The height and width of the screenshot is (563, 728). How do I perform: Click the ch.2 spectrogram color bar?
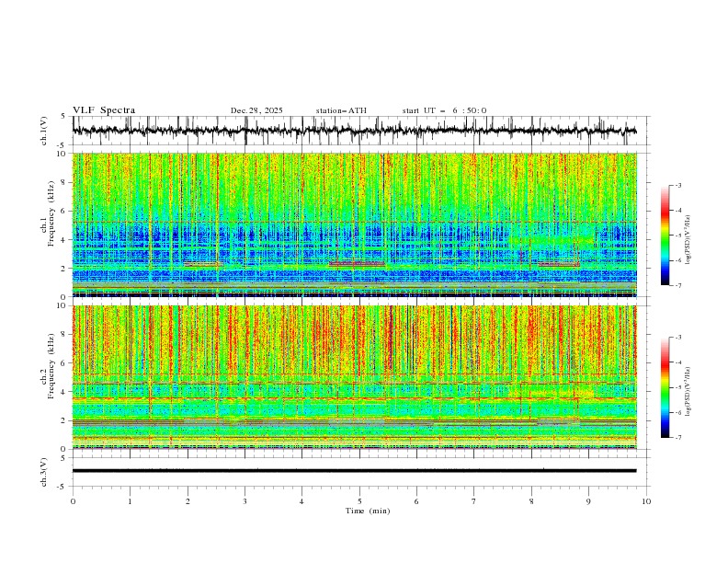click(x=665, y=387)
